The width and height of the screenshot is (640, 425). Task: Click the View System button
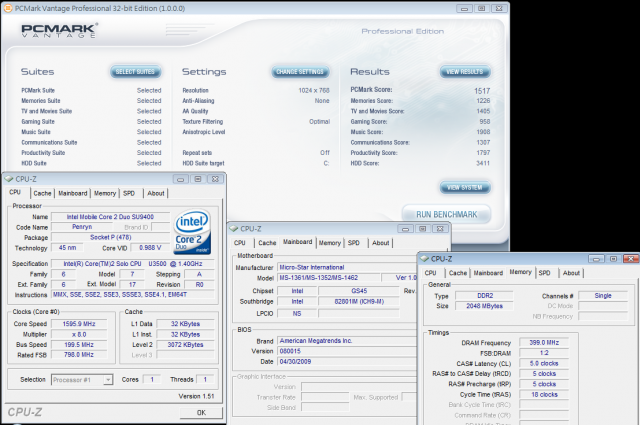tap(464, 188)
